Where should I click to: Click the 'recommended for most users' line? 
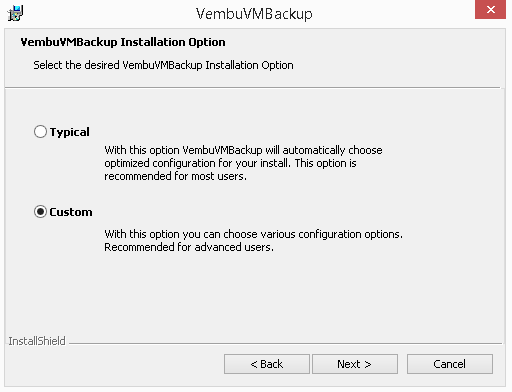tap(175, 176)
